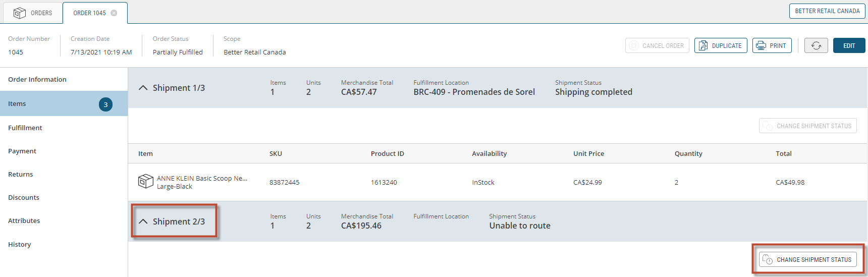Change shipment status for Shipment 2/3

pyautogui.click(x=807, y=260)
